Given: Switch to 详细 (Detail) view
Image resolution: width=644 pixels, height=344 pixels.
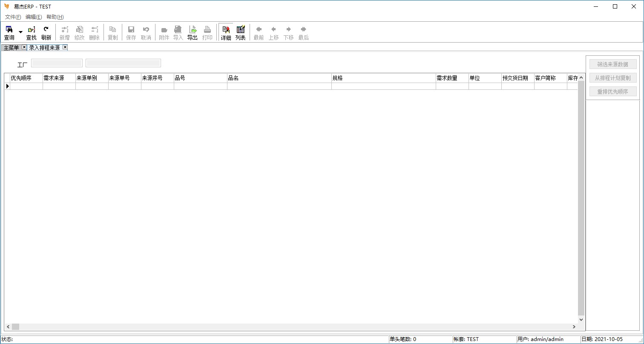Looking at the screenshot, I should [x=226, y=33].
